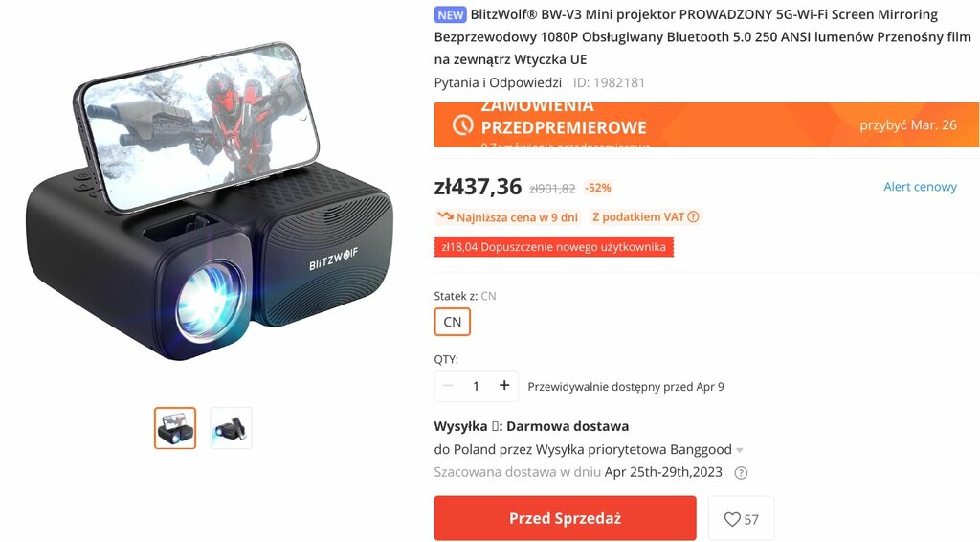
Task: Click the clock icon in preorder banner
Action: 463,125
